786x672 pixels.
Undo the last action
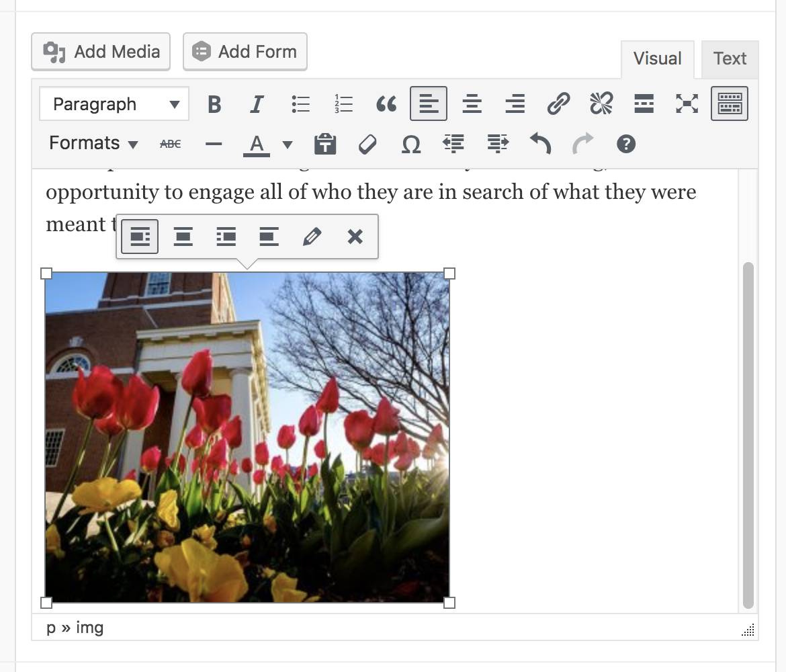coord(540,144)
